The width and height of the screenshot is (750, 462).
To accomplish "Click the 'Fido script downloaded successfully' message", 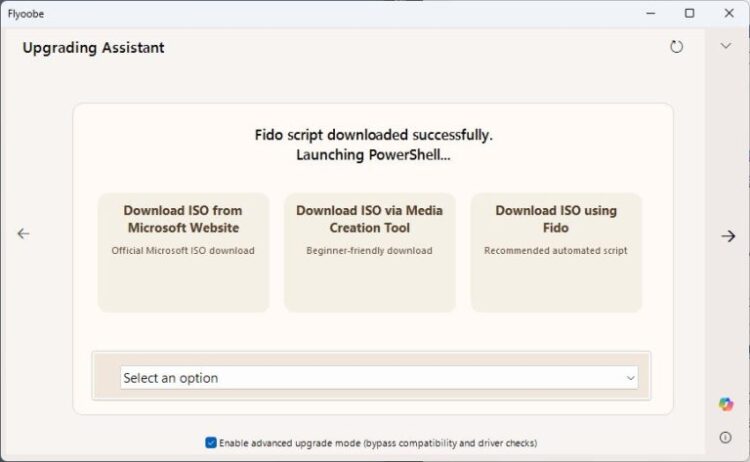I will (373, 134).
